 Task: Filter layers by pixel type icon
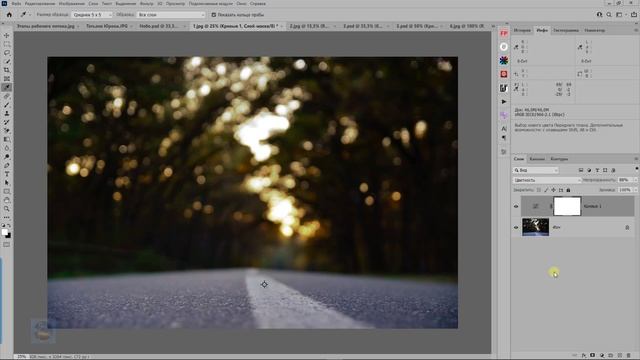(x=581, y=170)
